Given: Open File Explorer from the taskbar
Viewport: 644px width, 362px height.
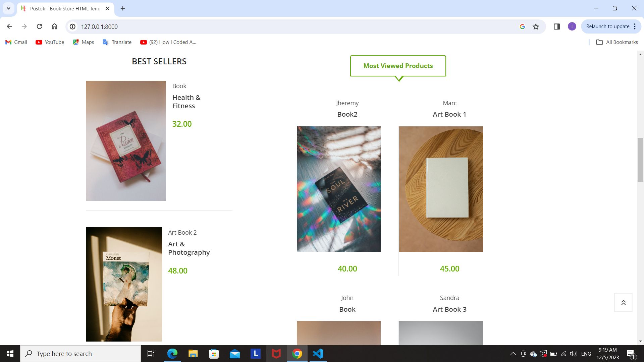Looking at the screenshot, I should pos(193,354).
